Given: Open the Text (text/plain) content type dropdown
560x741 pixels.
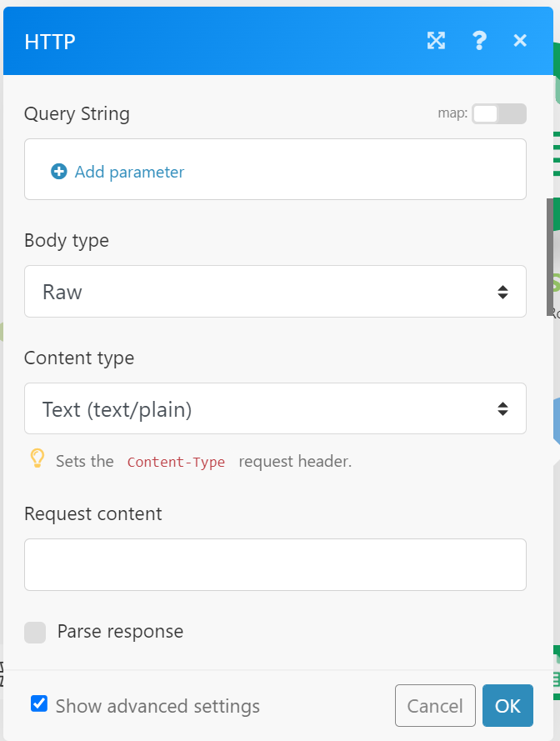Looking at the screenshot, I should pos(275,408).
